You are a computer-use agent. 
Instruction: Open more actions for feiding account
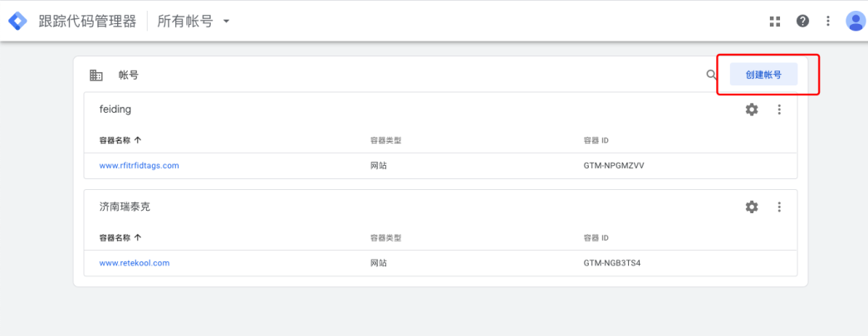coord(779,110)
